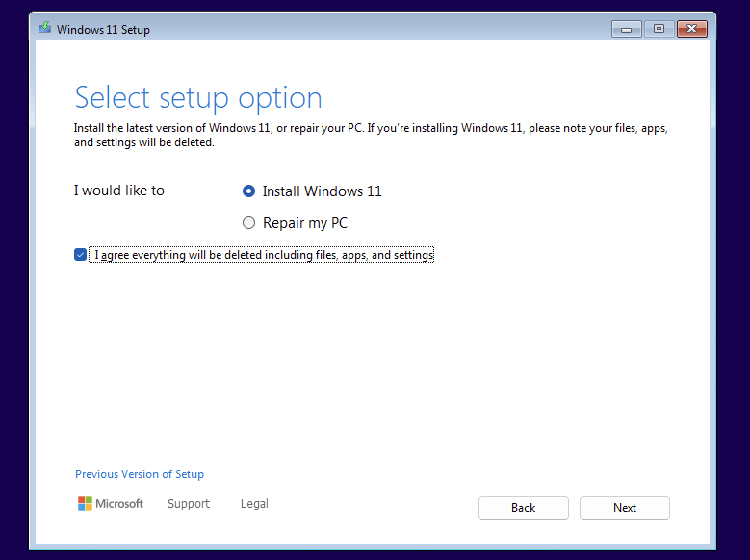Click the 'I would like to' label
The image size is (750, 560).
coord(119,191)
